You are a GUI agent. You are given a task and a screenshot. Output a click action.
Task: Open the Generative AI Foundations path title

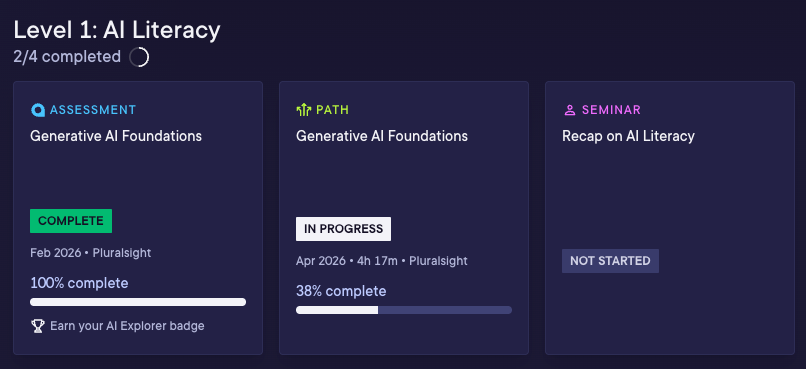(382, 136)
